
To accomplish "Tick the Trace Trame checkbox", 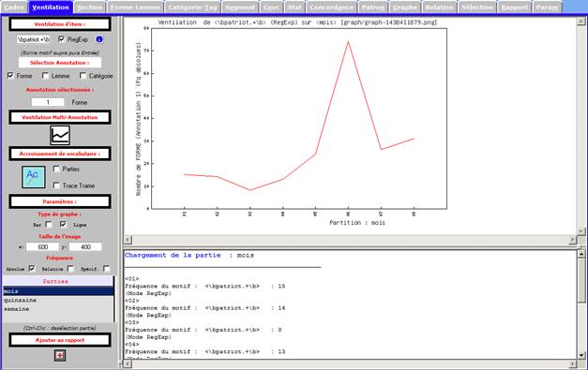I will [x=56, y=185].
